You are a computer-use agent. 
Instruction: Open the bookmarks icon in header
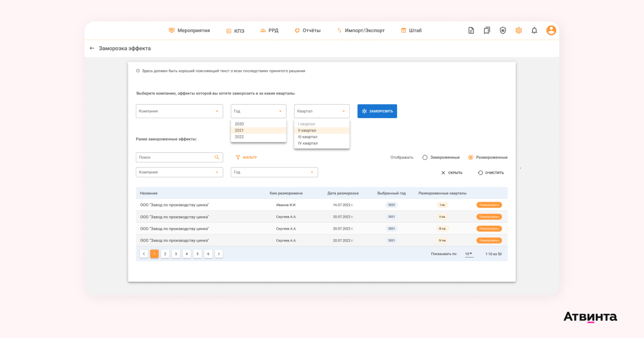[x=487, y=31]
